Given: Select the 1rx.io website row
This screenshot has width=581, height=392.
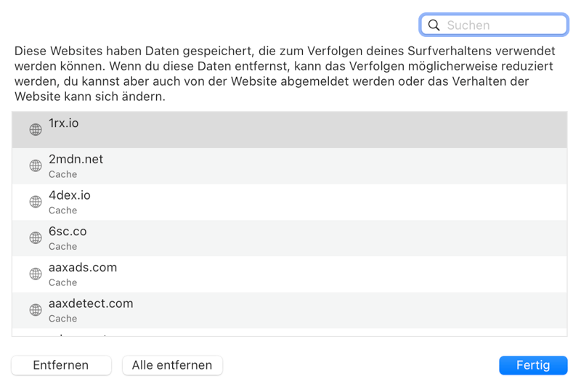Looking at the screenshot, I should [x=290, y=130].
